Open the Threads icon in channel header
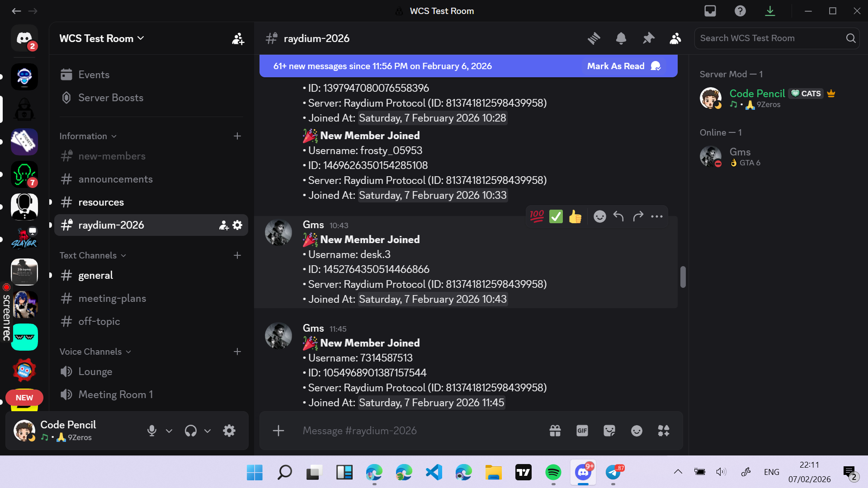The height and width of the screenshot is (488, 868). [594, 38]
